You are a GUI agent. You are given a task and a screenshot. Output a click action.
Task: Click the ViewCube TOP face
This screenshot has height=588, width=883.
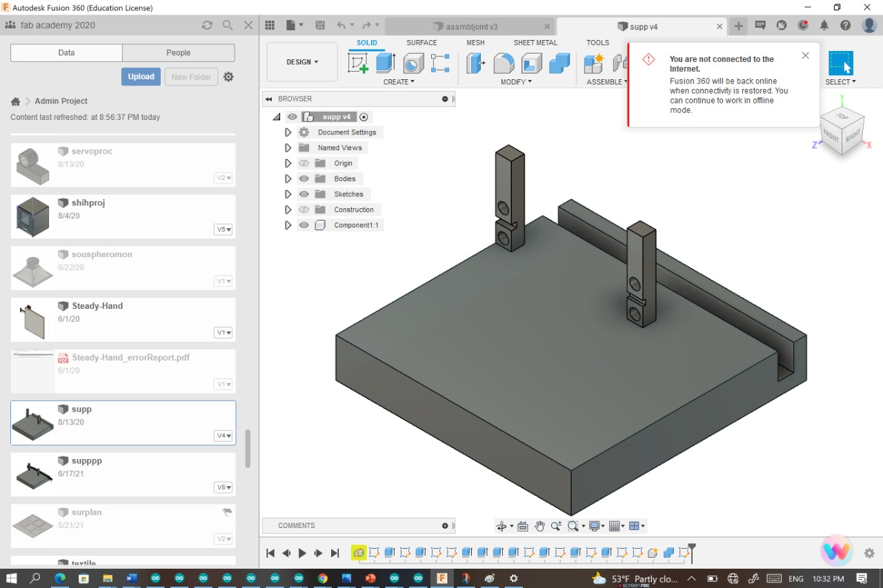(842, 116)
